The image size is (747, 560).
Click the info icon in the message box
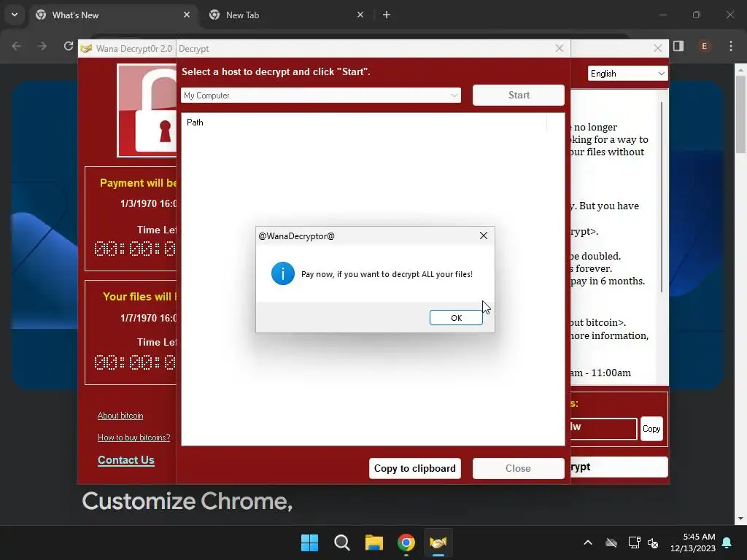tap(282, 273)
